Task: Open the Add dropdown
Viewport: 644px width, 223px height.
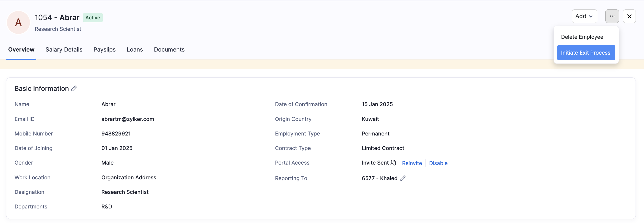Action: coord(584,16)
